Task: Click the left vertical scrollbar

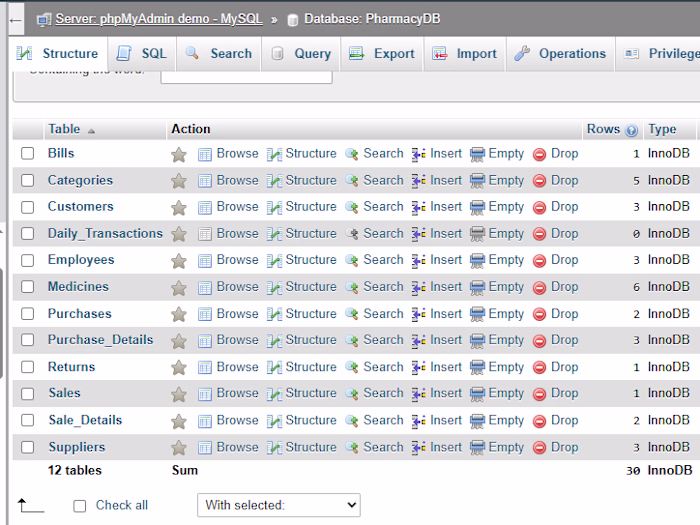Action: [2, 324]
